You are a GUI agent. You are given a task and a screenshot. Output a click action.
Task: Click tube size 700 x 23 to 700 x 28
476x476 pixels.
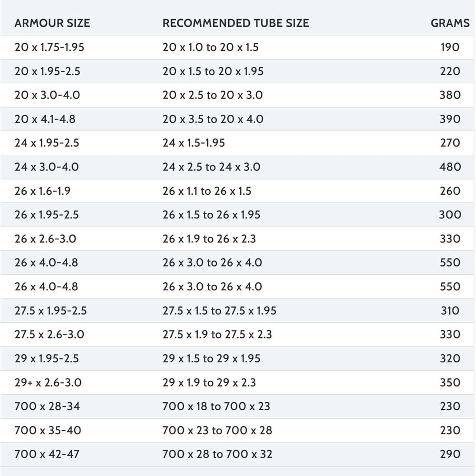(x=217, y=430)
